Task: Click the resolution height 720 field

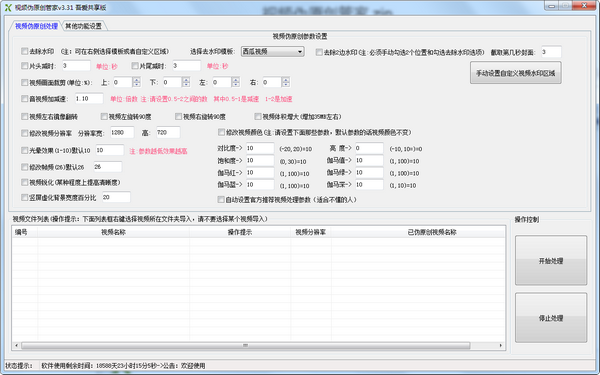Action: click(x=168, y=132)
